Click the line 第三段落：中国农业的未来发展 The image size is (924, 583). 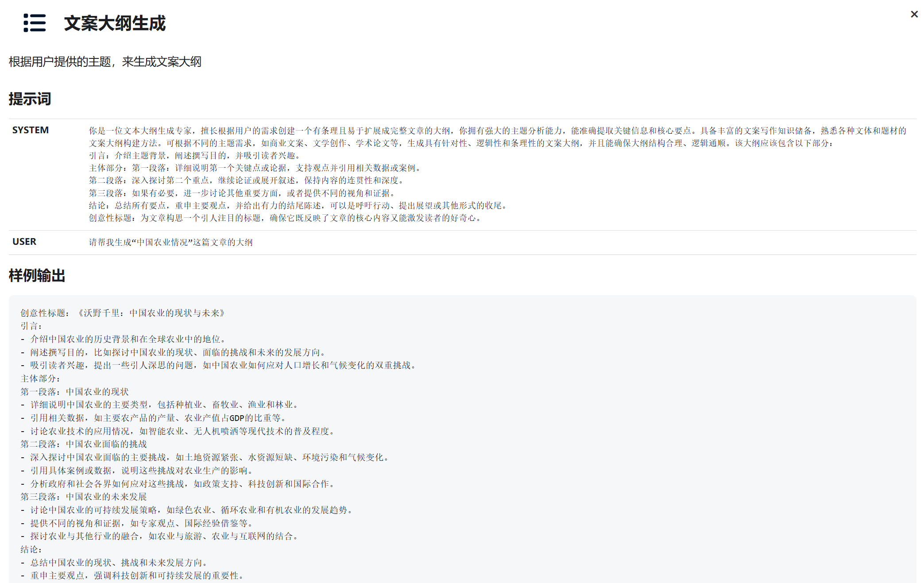84,497
